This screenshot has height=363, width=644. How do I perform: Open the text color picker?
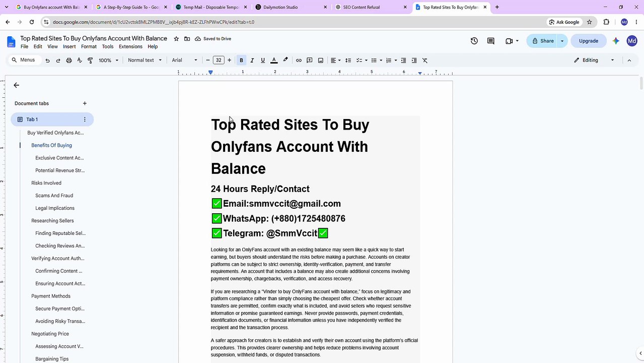coord(274,60)
